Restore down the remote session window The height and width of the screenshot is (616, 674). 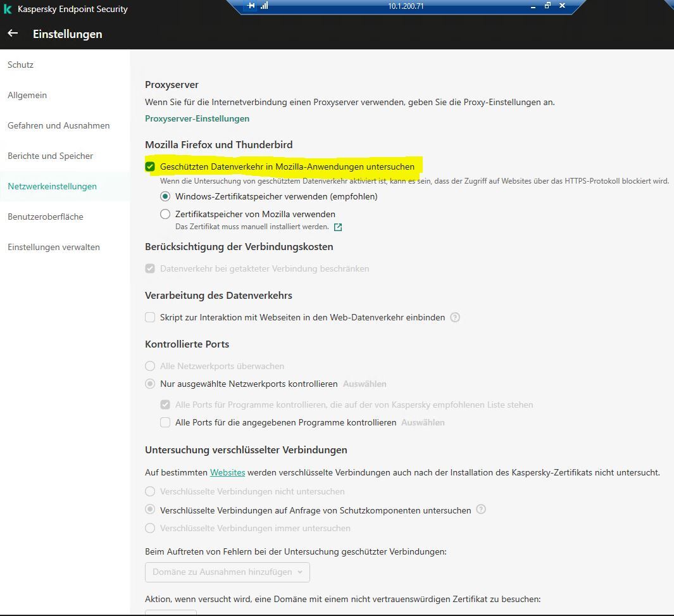(547, 6)
